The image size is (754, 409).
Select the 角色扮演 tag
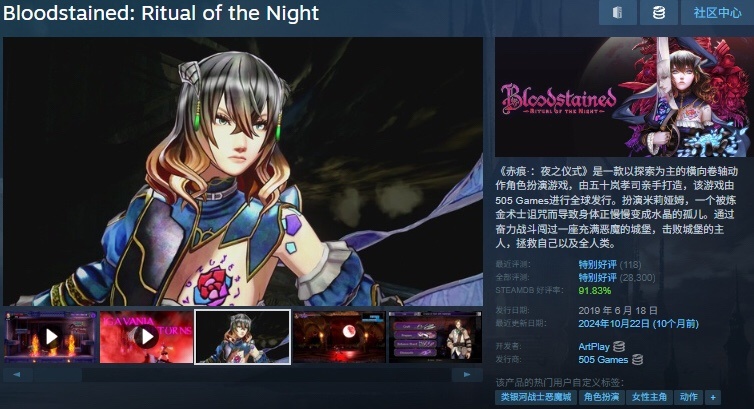pyautogui.click(x=601, y=397)
